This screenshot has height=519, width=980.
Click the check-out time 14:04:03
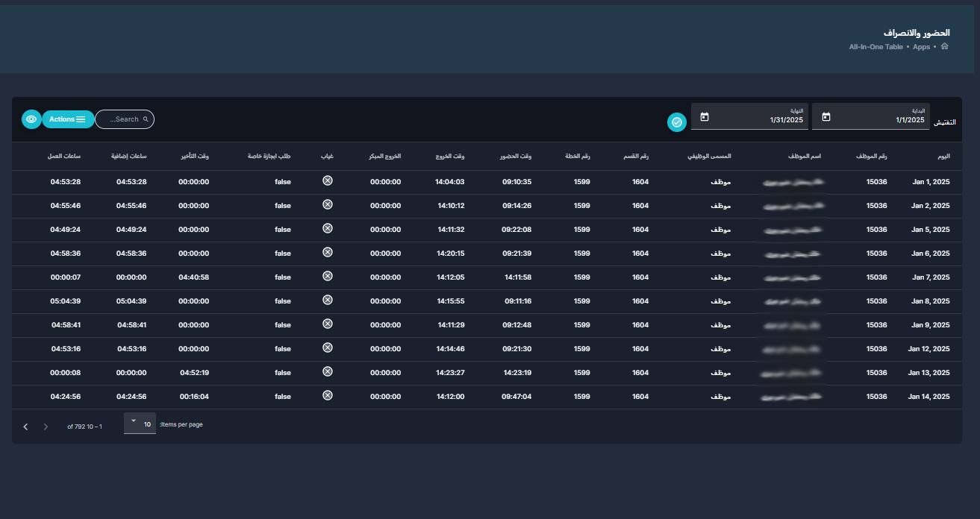click(x=450, y=182)
